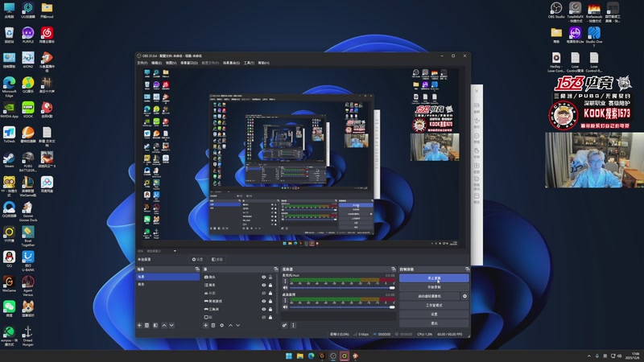Viewport: 644px width, 362px height.
Task: Open the Dread Hunger desktop icon
Action: (x=28, y=336)
